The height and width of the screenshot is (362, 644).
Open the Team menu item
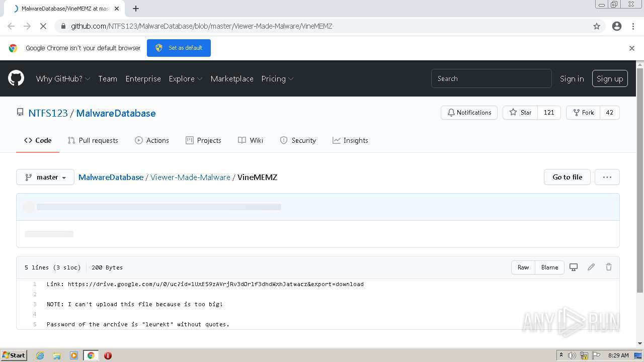[108, 78]
